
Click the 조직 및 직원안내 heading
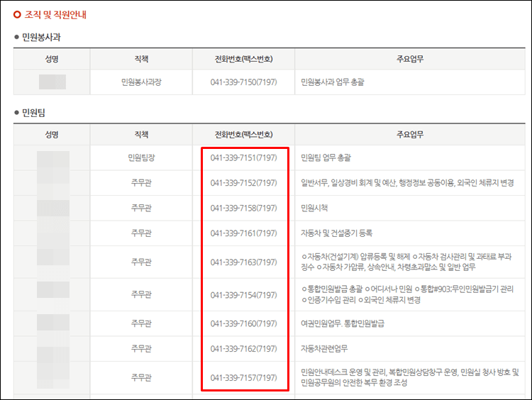[x=55, y=15]
